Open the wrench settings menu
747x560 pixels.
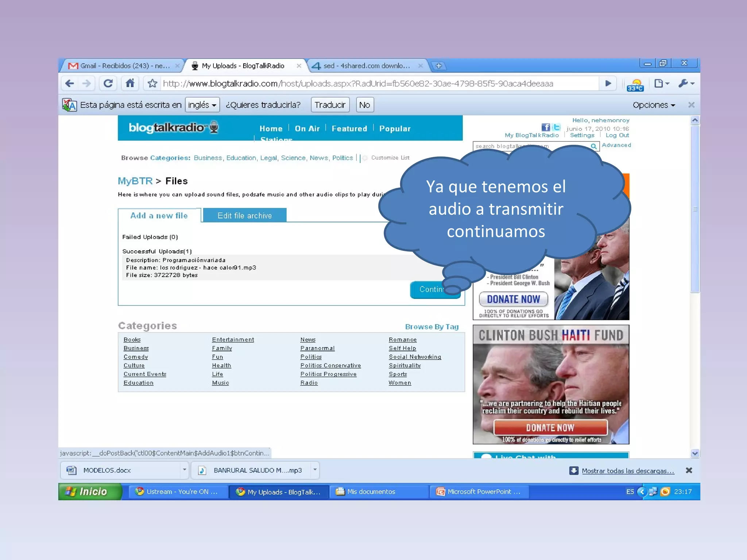coord(686,83)
